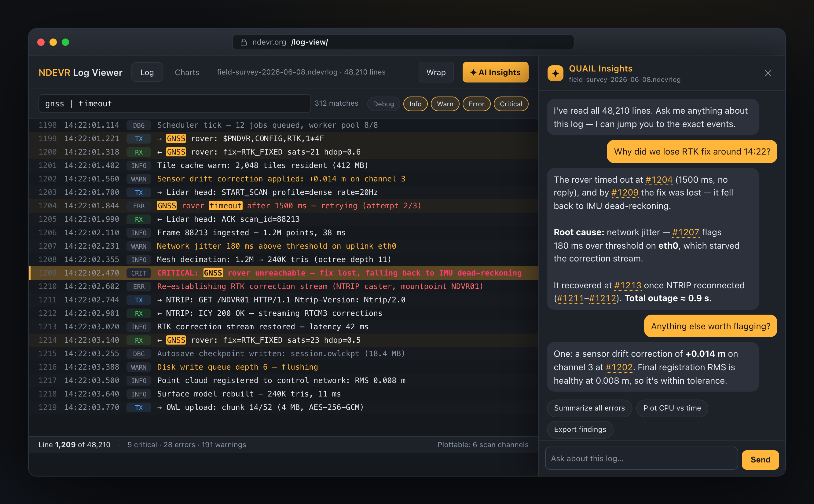Viewport: 814px width, 504px height.
Task: Toggle the Wrap lines button
Action: [436, 72]
